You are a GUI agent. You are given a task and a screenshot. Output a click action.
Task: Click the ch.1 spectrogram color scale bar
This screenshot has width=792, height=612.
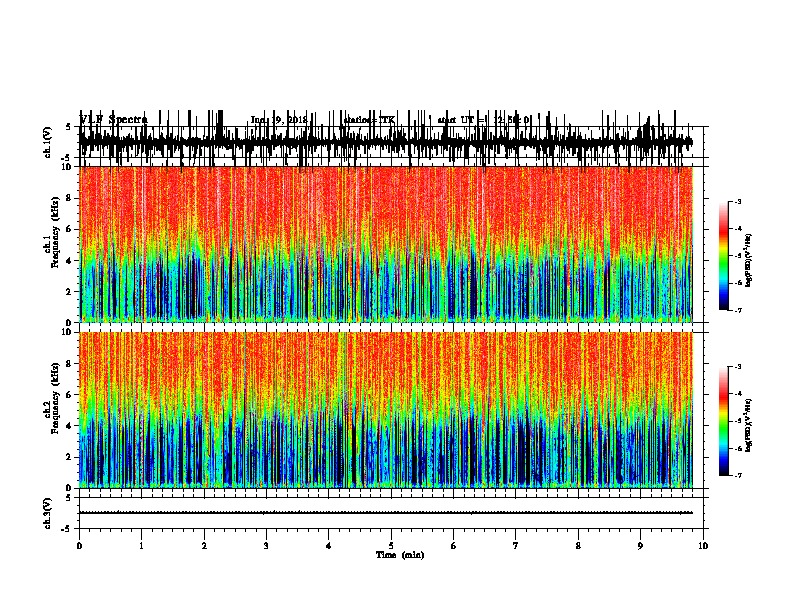click(723, 256)
